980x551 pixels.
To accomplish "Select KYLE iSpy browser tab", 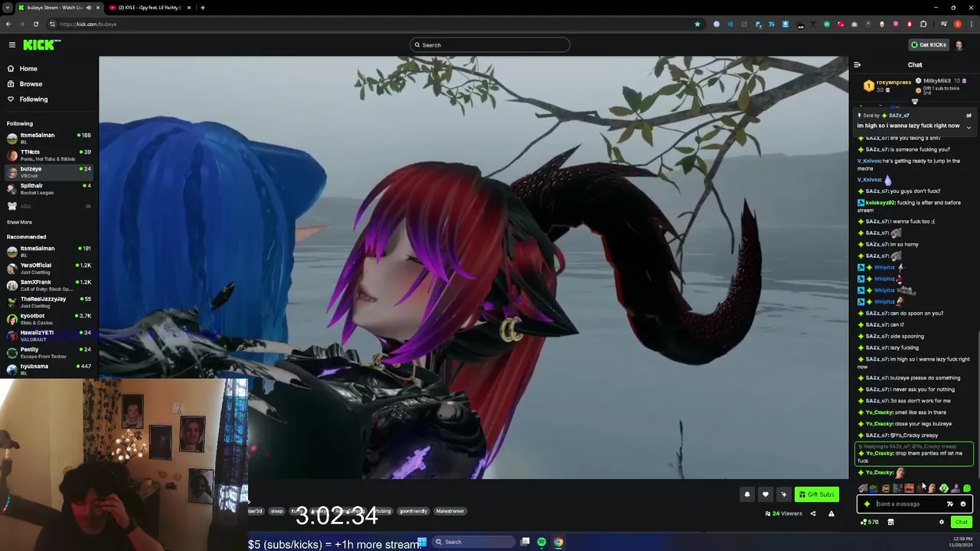I will [149, 8].
